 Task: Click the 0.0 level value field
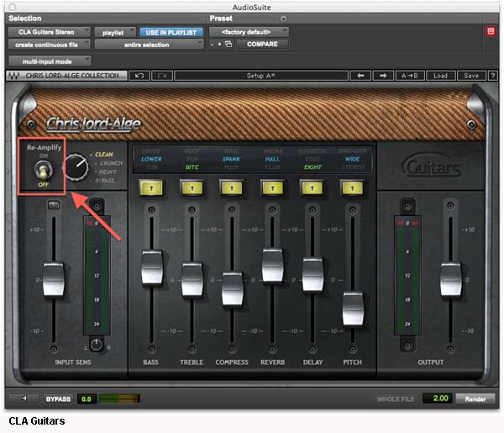pos(87,399)
